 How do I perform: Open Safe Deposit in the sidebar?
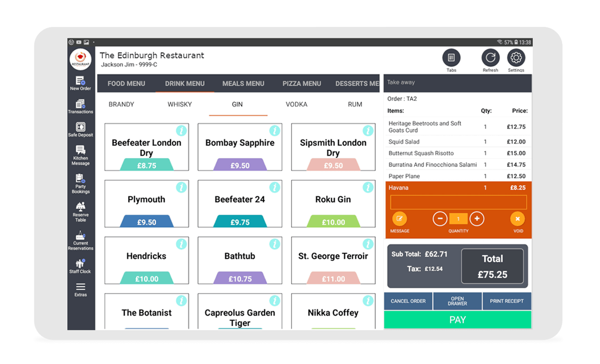click(x=81, y=130)
